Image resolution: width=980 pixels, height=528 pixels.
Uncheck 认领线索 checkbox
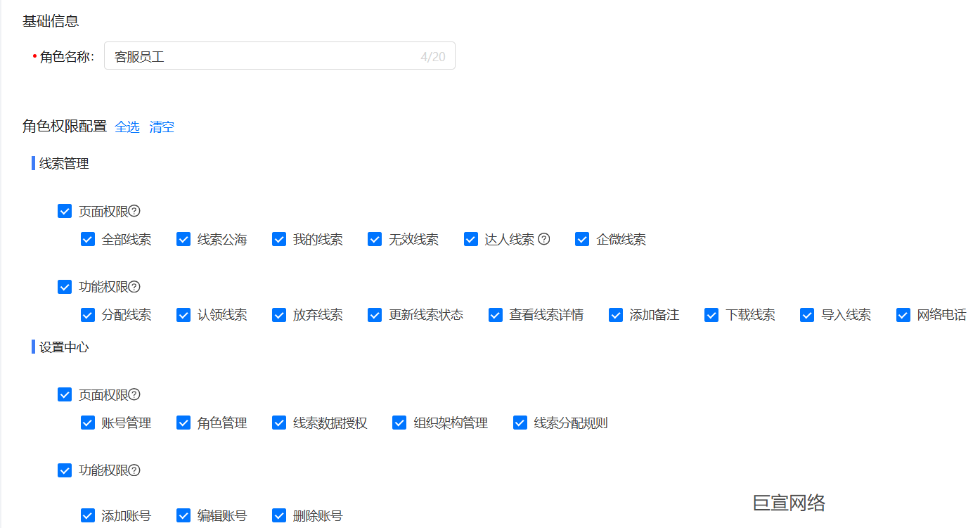(x=183, y=315)
